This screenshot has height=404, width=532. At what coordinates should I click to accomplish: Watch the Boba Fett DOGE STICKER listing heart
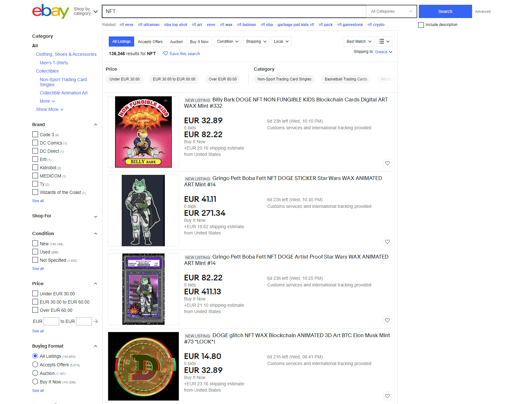point(387,242)
